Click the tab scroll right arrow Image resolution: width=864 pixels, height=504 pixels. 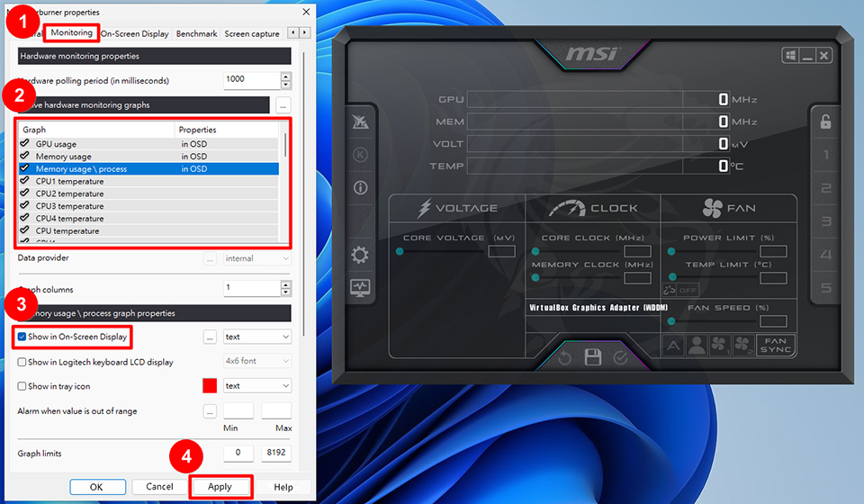(305, 33)
